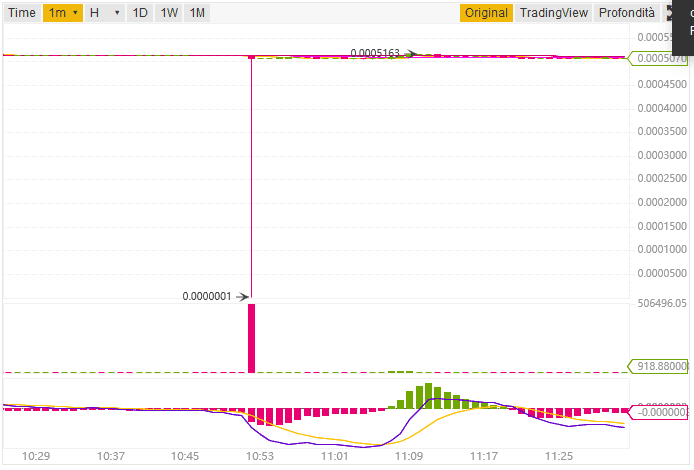Switch to 1M monthly timeframe
The width and height of the screenshot is (694, 470).
coord(198,13)
